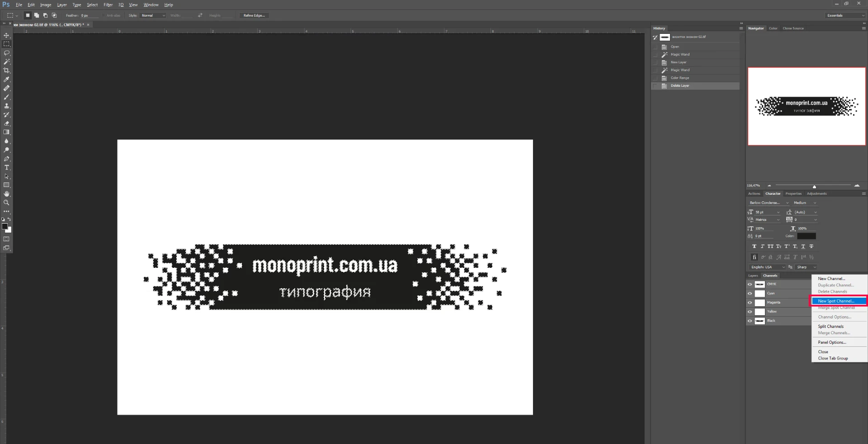Change the screen mode
The height and width of the screenshot is (444, 868).
pos(6,248)
